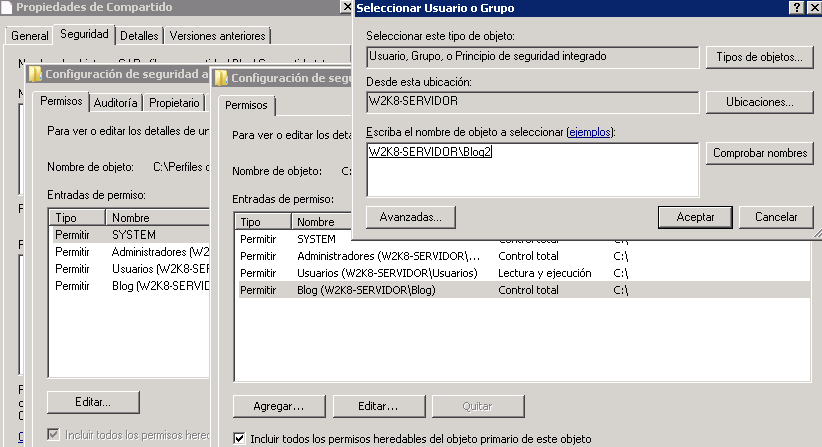Sort by Nombre column in front list
Screen dimensions: 822x447
[x=321, y=222]
